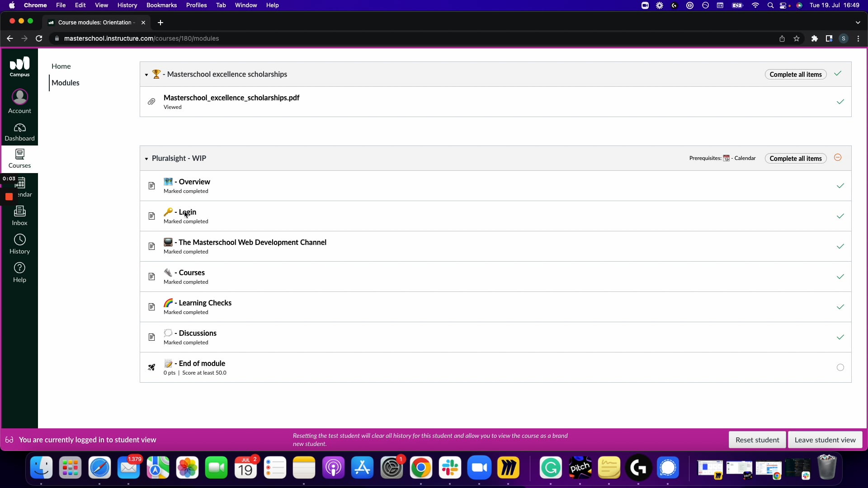Viewport: 868px width, 488px height.
Task: Click the Reset student button
Action: (757, 440)
